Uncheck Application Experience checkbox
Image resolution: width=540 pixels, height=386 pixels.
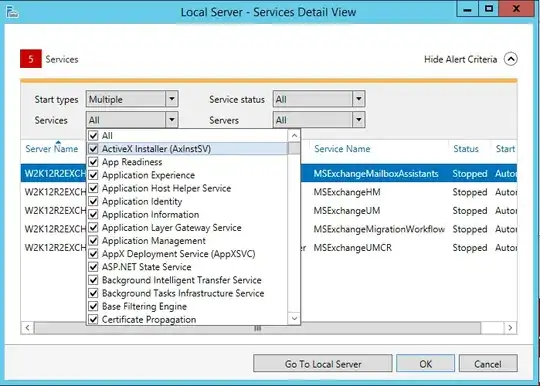[93, 175]
